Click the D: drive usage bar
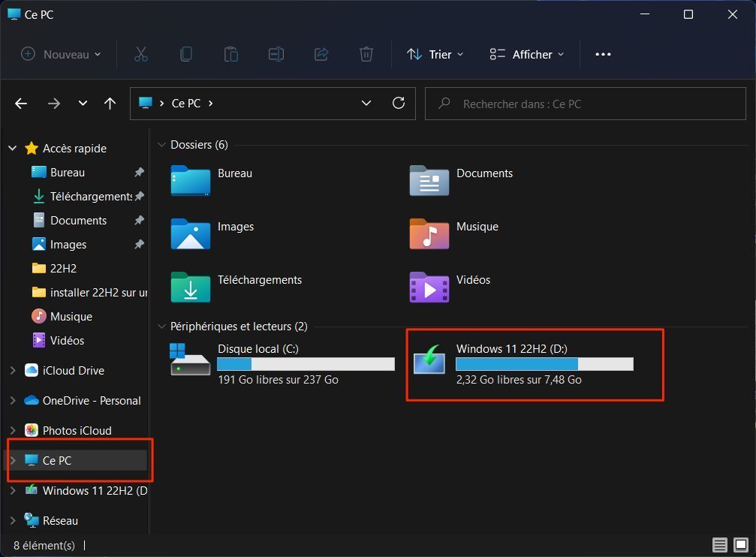Screen dimensions: 756x557 pyautogui.click(x=545, y=364)
